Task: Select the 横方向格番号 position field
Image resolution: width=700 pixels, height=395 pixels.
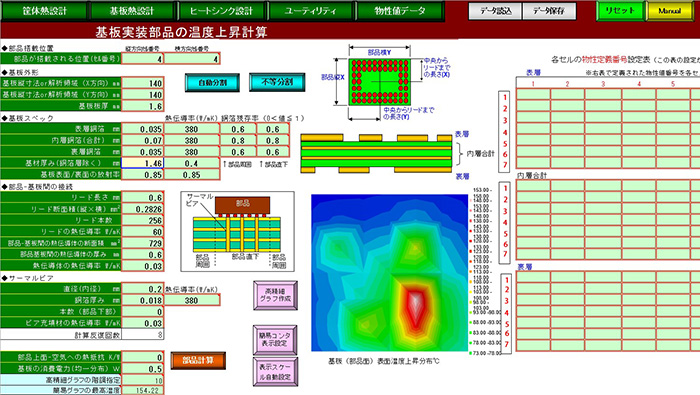Action: click(192, 58)
